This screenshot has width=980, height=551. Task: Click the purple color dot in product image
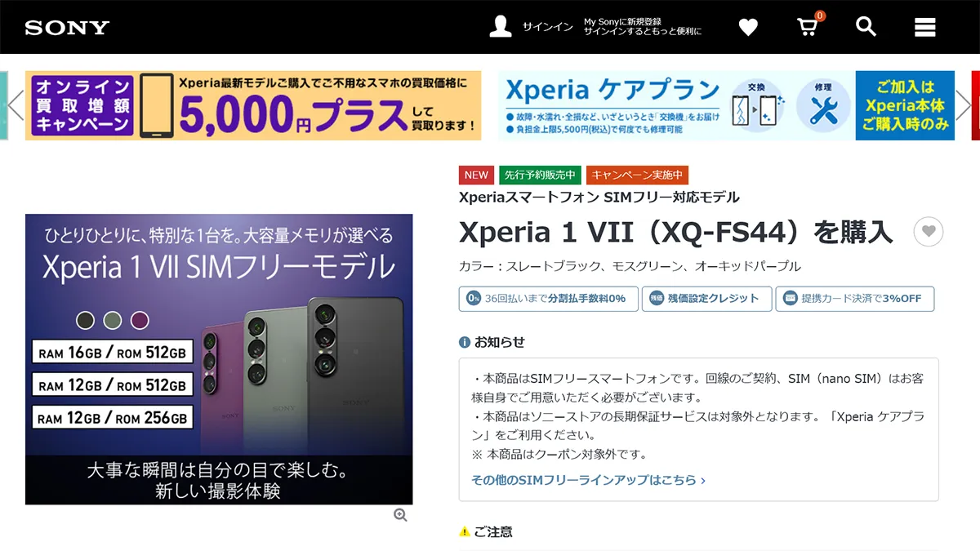click(x=140, y=320)
